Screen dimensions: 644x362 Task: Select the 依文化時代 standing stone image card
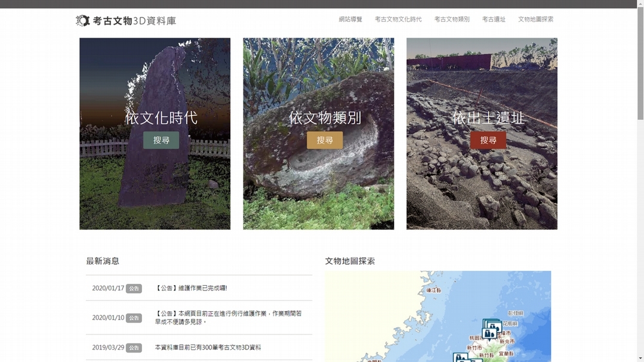click(155, 134)
